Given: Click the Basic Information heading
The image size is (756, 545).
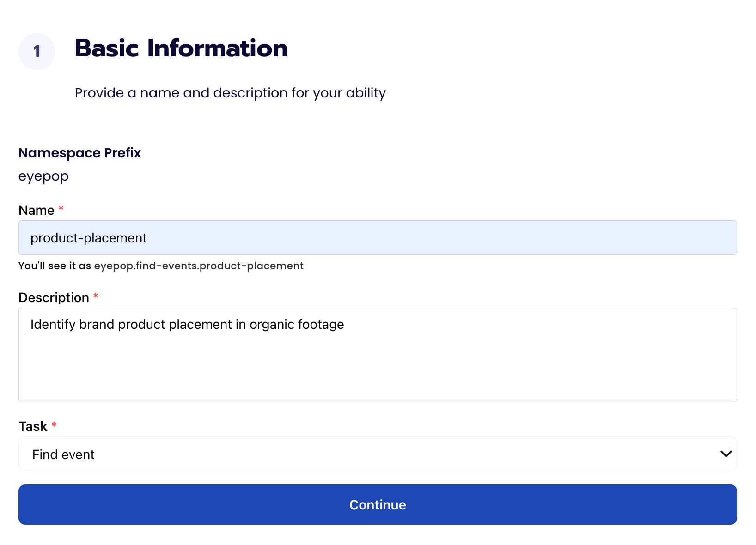Looking at the screenshot, I should [x=181, y=48].
